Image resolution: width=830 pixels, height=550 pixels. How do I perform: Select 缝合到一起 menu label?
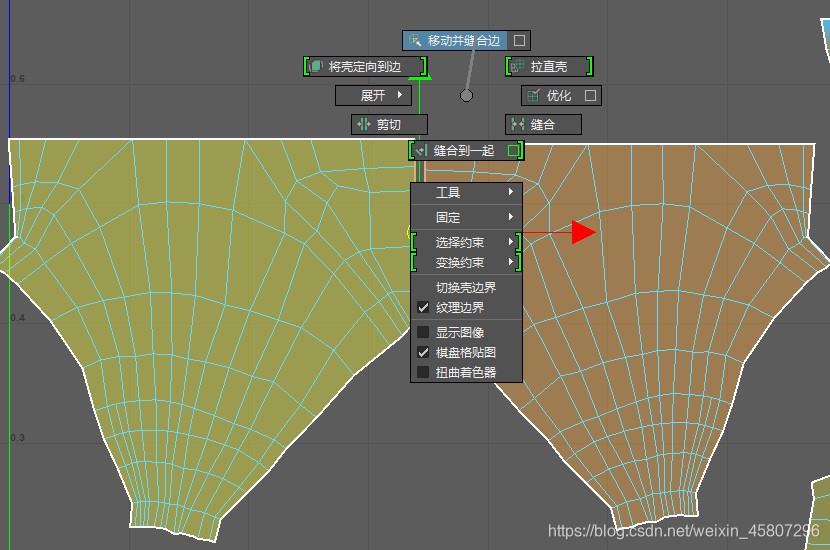(x=464, y=151)
